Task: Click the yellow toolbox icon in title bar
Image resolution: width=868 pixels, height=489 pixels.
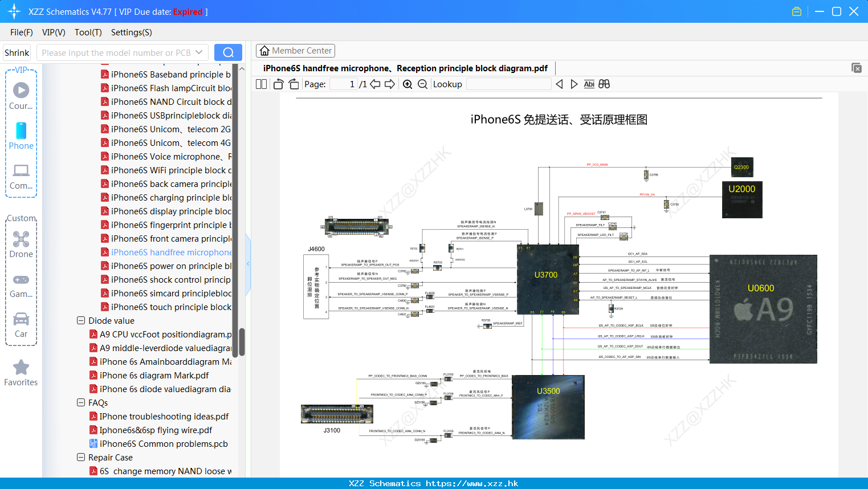Action: pos(797,11)
